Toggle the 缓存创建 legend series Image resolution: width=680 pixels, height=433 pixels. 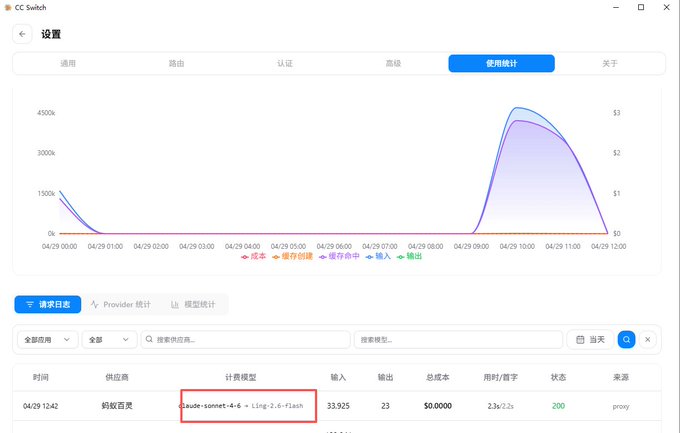pyautogui.click(x=293, y=256)
